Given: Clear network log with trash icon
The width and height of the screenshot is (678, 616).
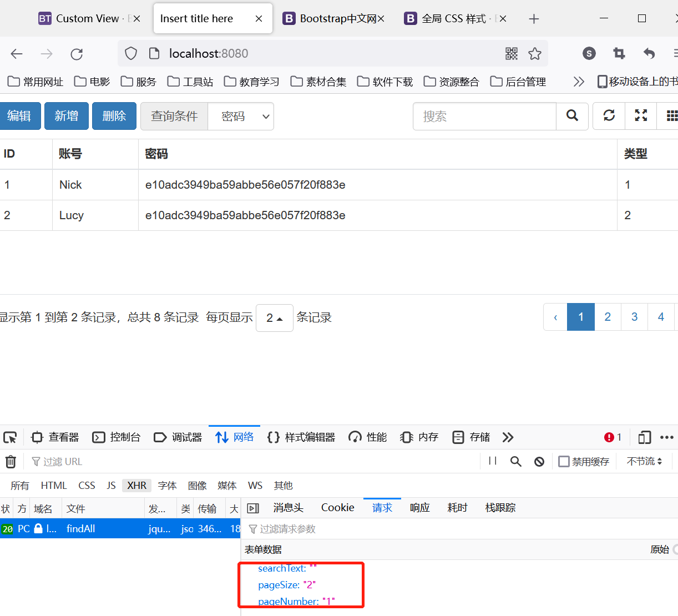Looking at the screenshot, I should [11, 462].
